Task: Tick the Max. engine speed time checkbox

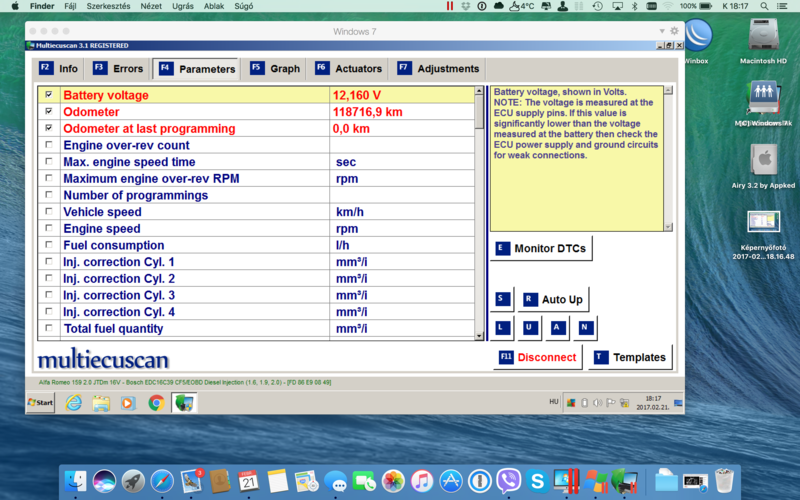Action: coord(49,161)
